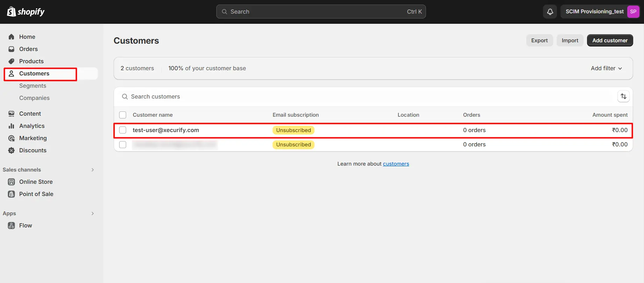Screen dimensions: 644x283
Task: Click the Orders inbox icon
Action: coord(12,49)
